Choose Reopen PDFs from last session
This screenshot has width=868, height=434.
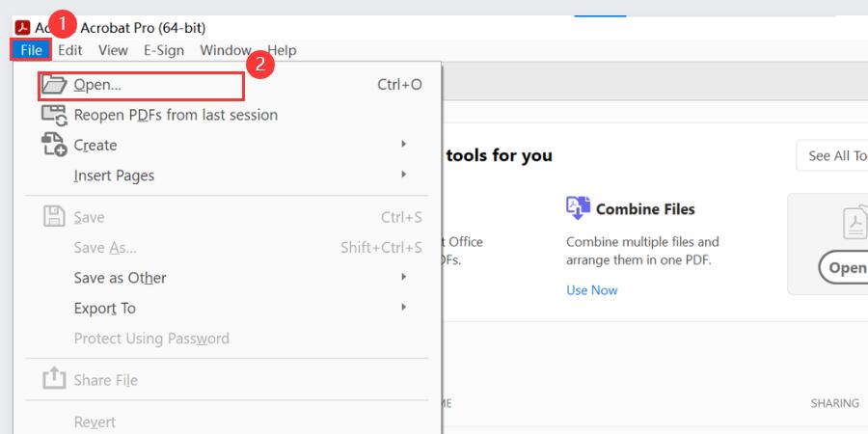click(176, 115)
